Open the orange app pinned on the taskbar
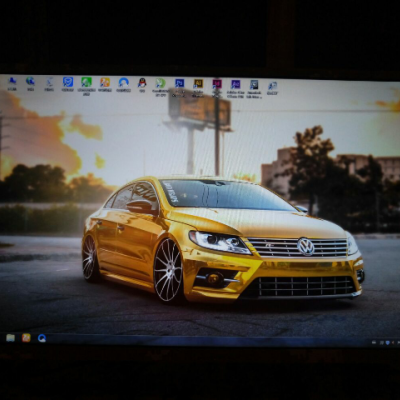This screenshot has height=400, width=400. [26, 338]
